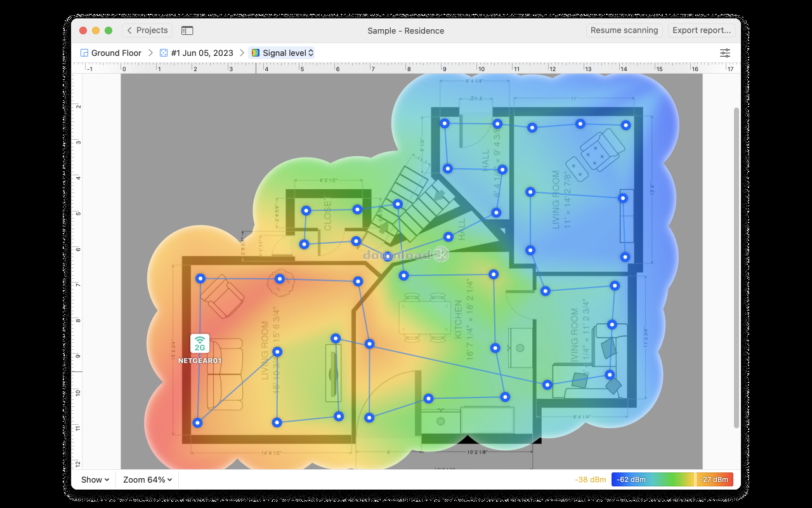
Task: Go back to Projects
Action: pyautogui.click(x=147, y=30)
